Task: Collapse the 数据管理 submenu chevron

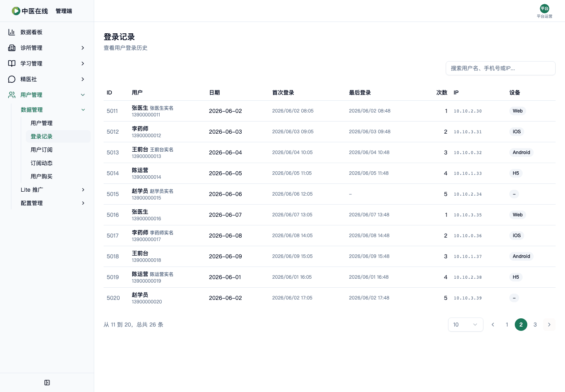Action: point(83,110)
